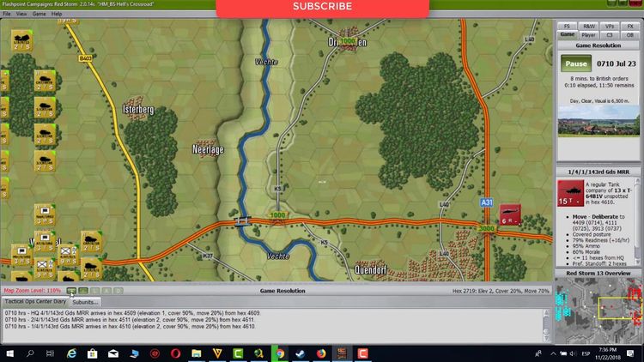Image resolution: width=644 pixels, height=362 pixels.
Task: Open Mail app from the taskbar
Action: click(113, 353)
